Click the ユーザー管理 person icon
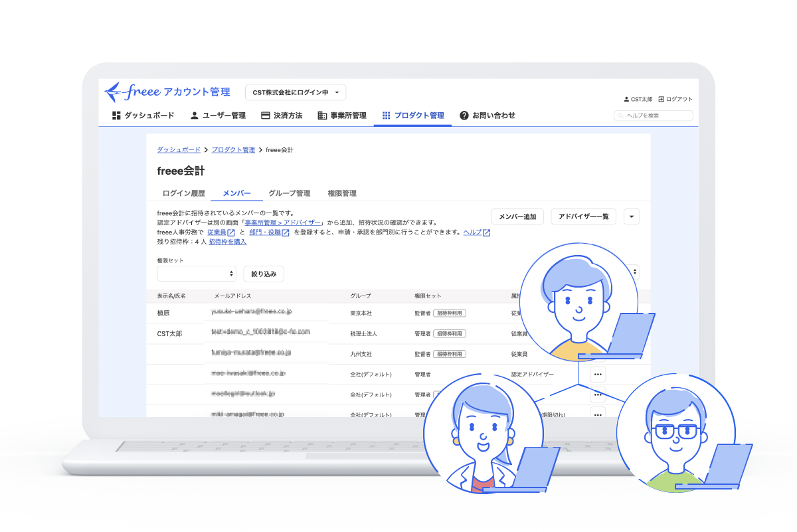797x532 pixels. [195, 116]
